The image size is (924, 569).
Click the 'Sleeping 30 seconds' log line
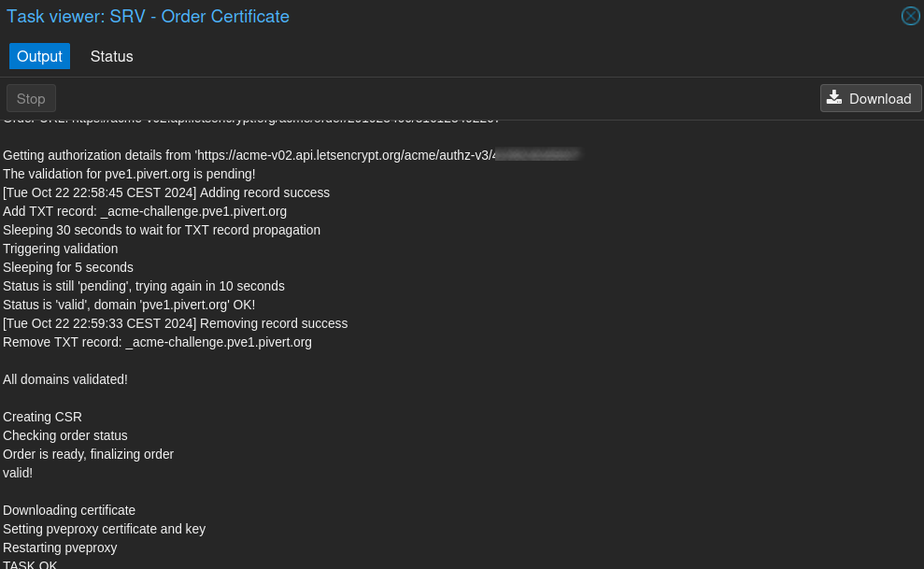tap(162, 230)
